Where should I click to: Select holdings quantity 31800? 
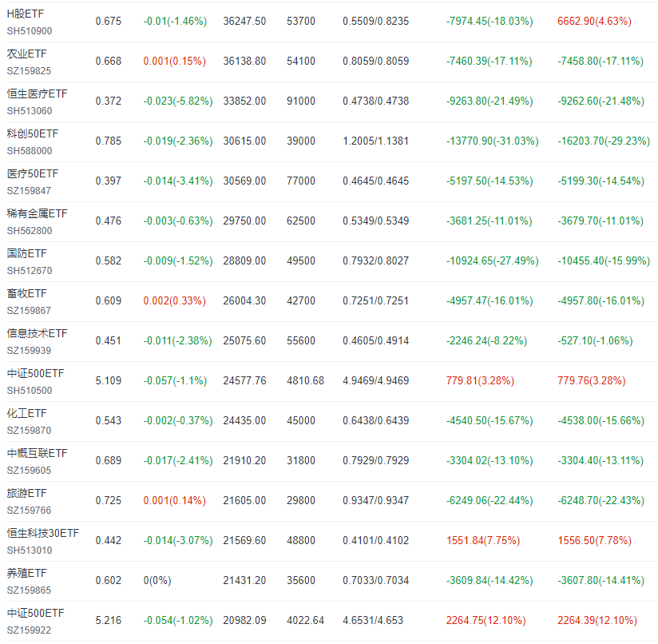click(301, 460)
